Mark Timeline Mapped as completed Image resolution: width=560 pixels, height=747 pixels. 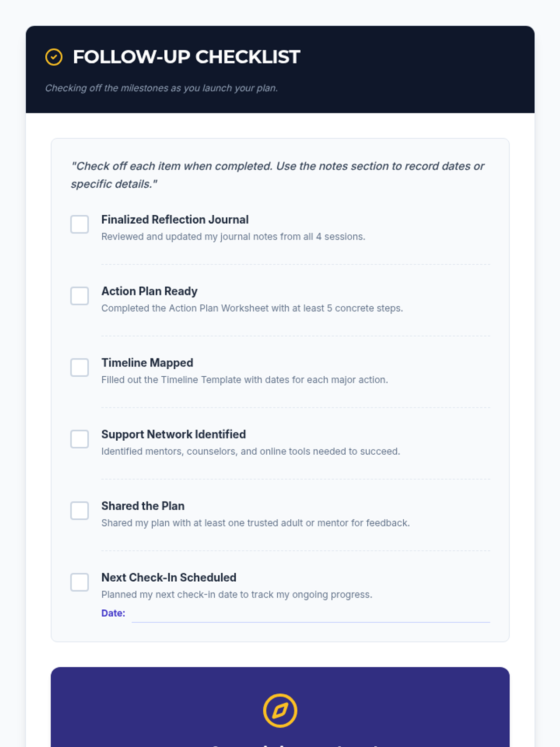tap(79, 367)
